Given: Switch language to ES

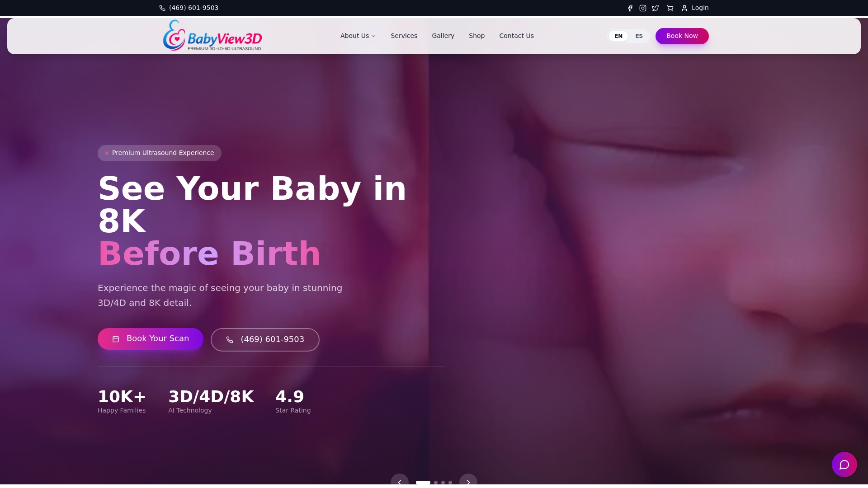Looking at the screenshot, I should (639, 36).
